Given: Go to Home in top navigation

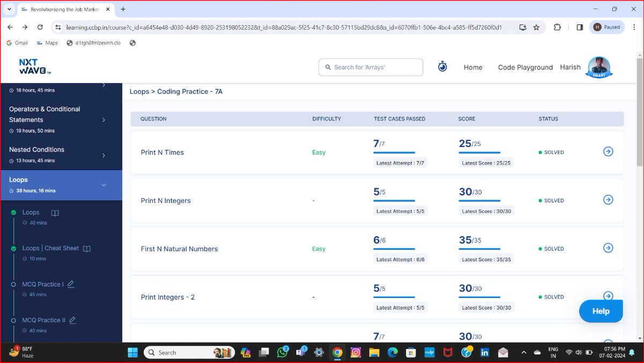Looking at the screenshot, I should [473, 67].
